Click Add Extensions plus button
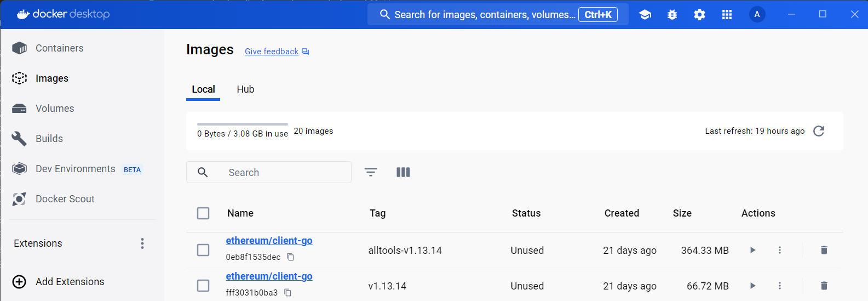This screenshot has width=868, height=301. coord(19,282)
